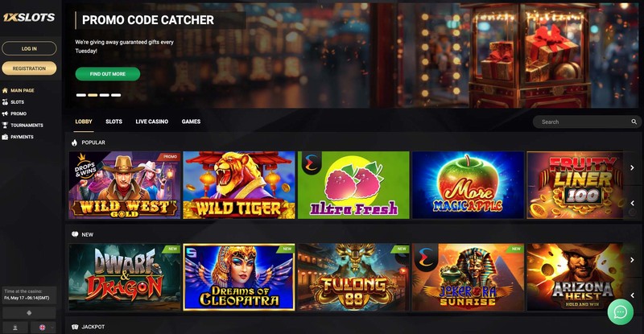The image size is (644, 334).
Task: Click the Log In button
Action: [x=29, y=48]
